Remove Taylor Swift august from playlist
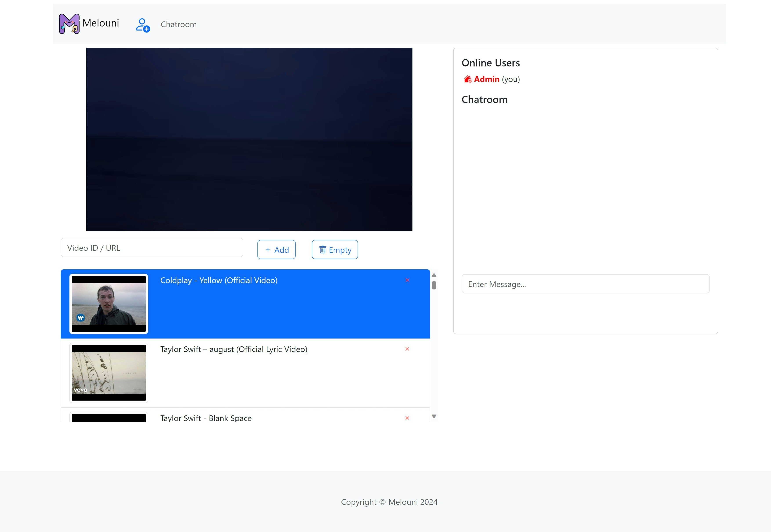 (x=407, y=349)
